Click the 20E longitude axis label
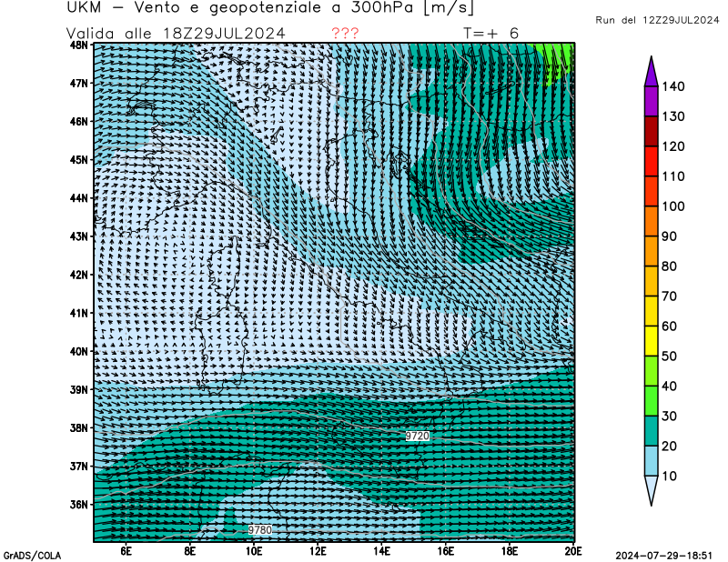 tap(572, 550)
